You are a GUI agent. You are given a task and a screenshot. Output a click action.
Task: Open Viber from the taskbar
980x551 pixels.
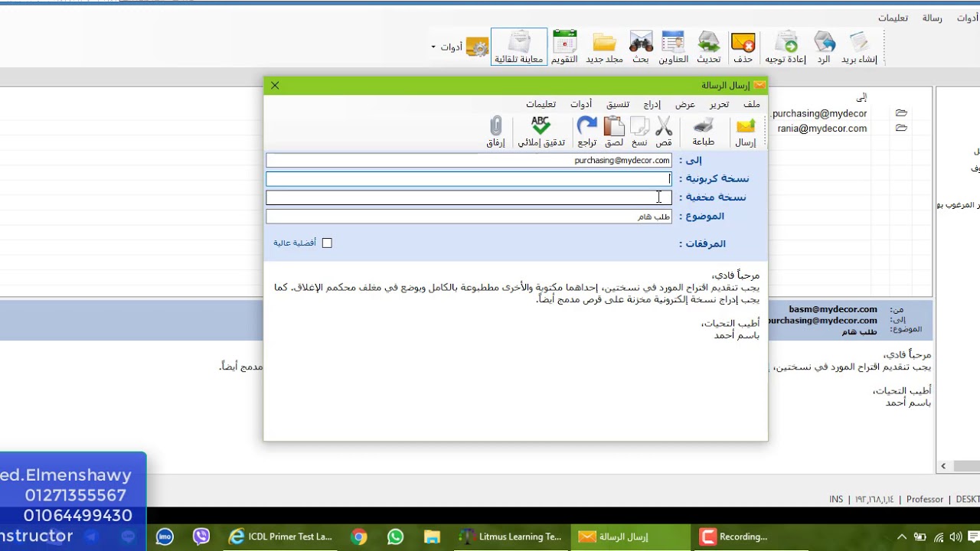[x=201, y=536]
